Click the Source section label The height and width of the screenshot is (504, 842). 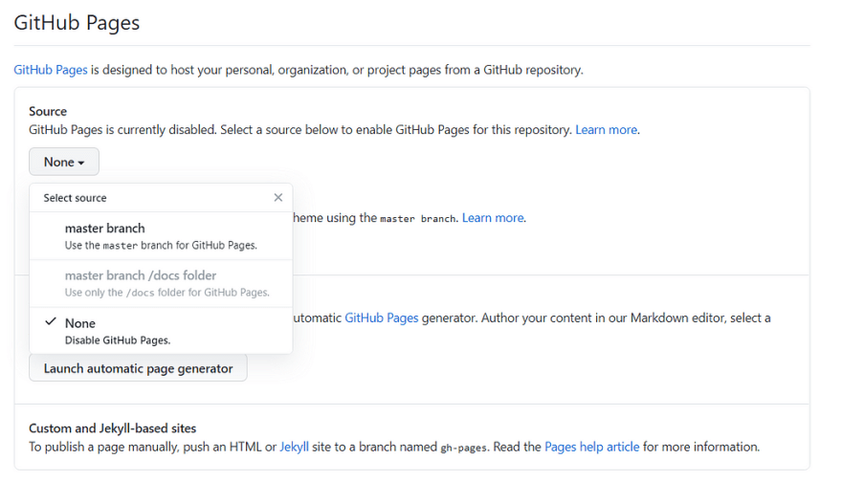[48, 111]
